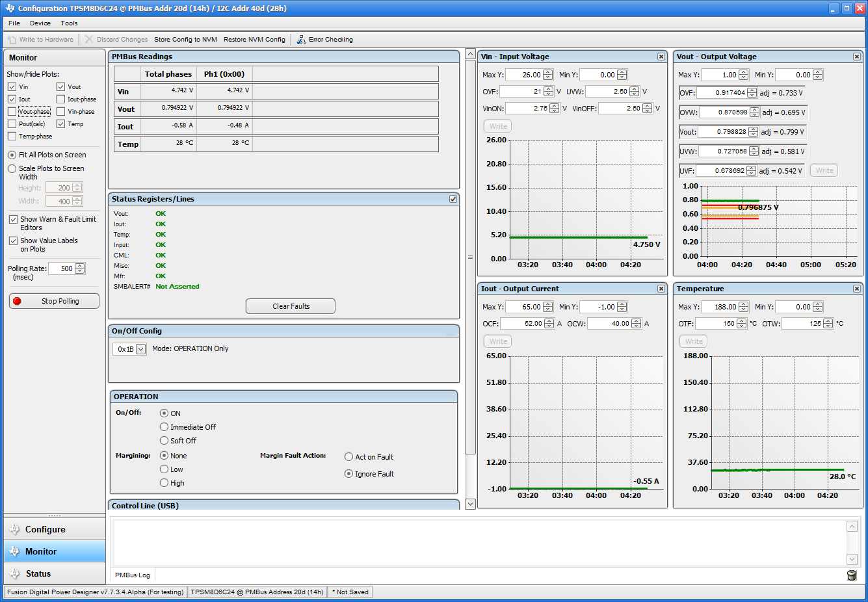
Task: Uncheck Show Value Labels on Plots
Action: click(x=13, y=241)
